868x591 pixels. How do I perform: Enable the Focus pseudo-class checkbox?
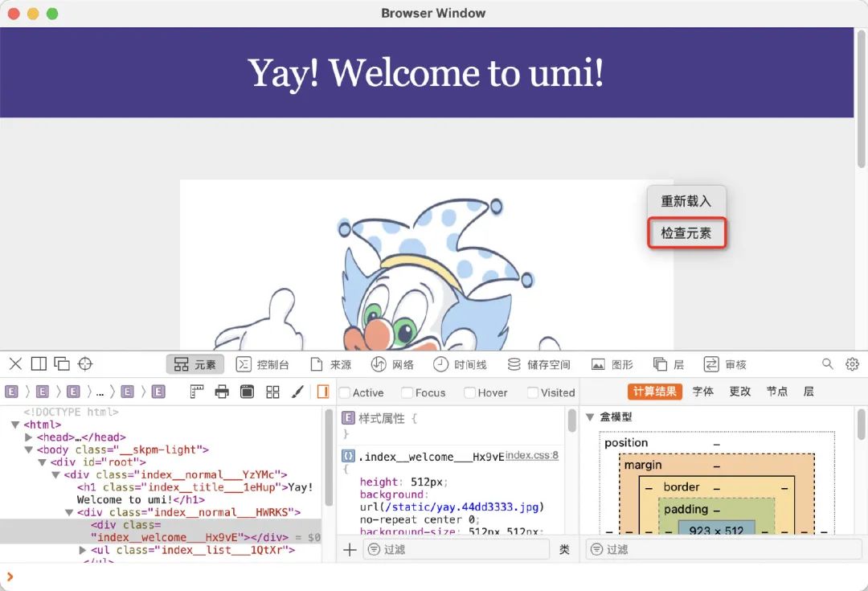tap(407, 392)
